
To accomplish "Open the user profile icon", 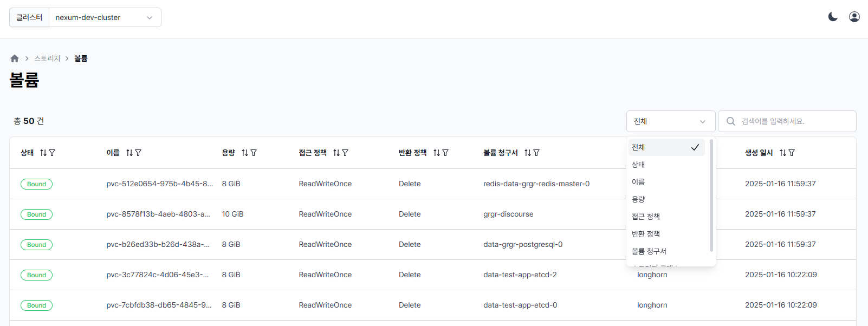I will click(x=854, y=17).
